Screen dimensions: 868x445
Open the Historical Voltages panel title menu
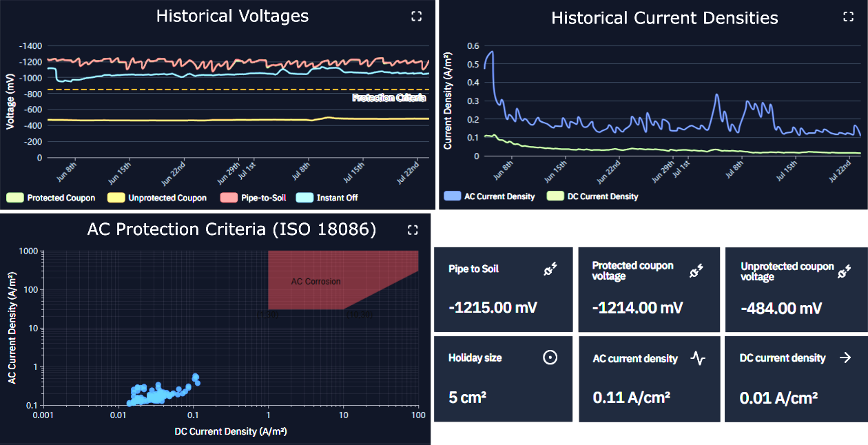(232, 16)
